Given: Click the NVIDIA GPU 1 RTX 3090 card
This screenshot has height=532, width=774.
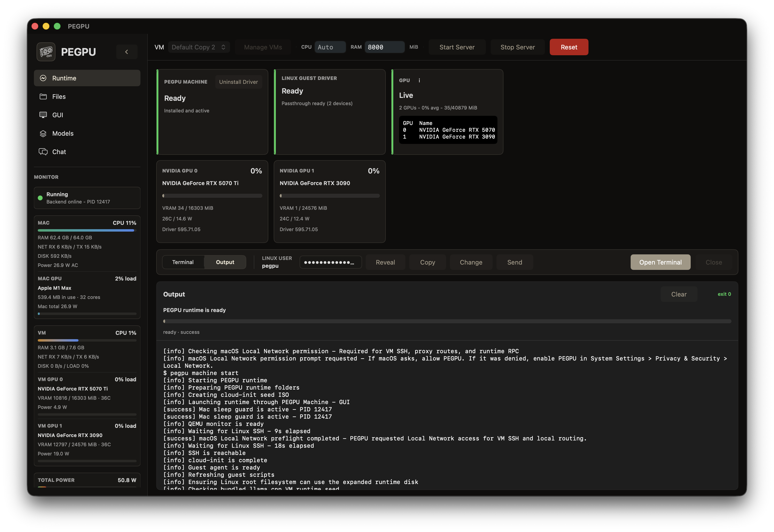Looking at the screenshot, I should point(329,202).
